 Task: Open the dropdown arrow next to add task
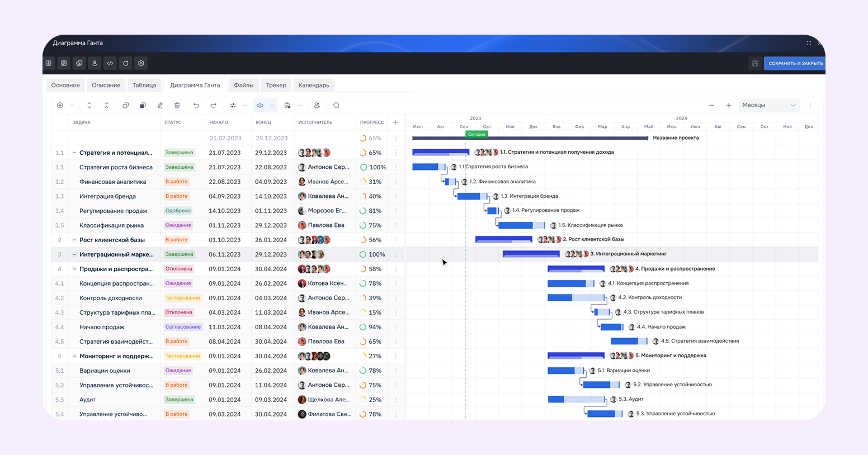pyautogui.click(x=72, y=105)
